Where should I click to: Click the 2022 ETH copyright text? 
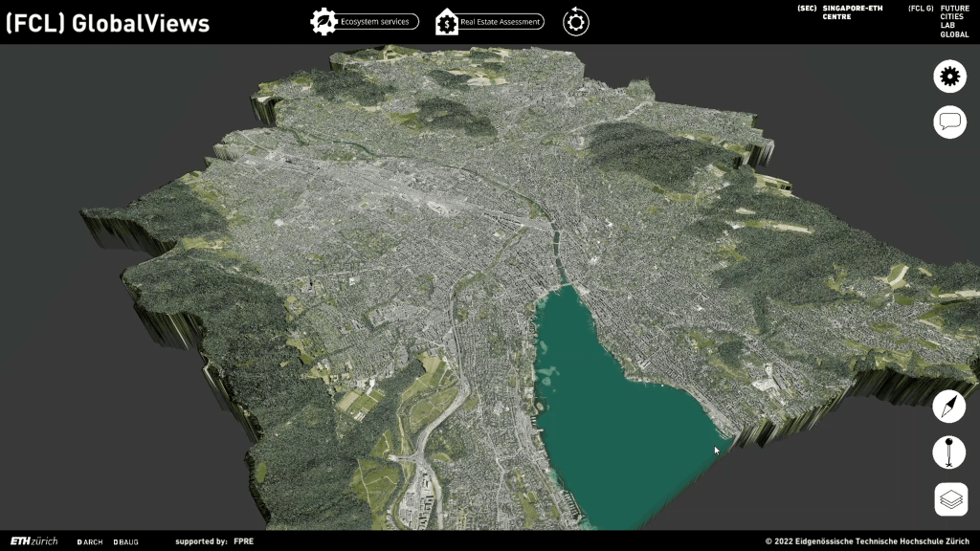coord(868,541)
